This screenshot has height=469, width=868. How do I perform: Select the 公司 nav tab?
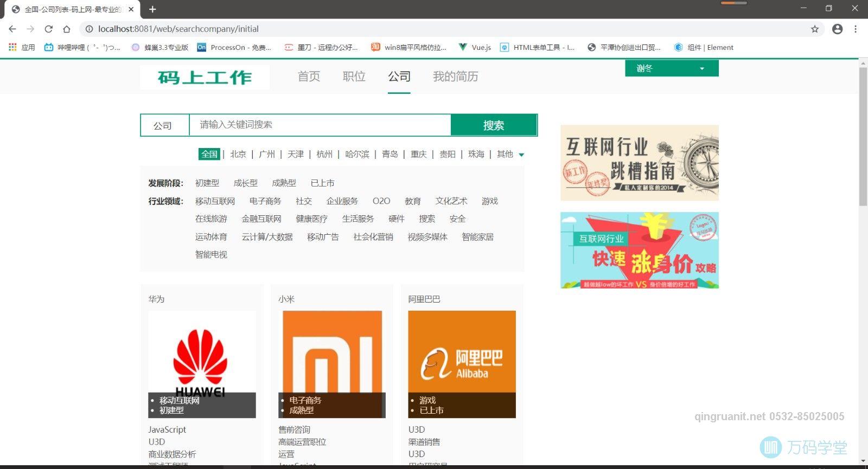399,76
